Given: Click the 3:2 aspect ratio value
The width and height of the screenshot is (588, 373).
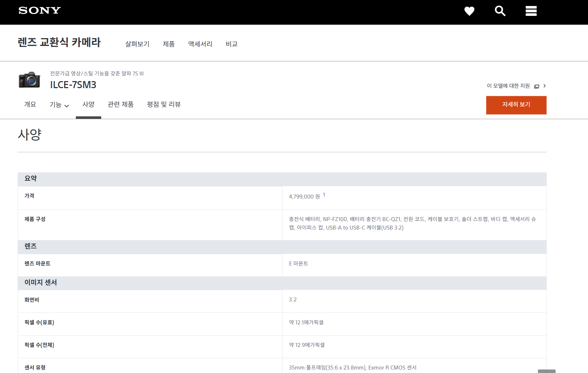Looking at the screenshot, I should click(x=293, y=300).
